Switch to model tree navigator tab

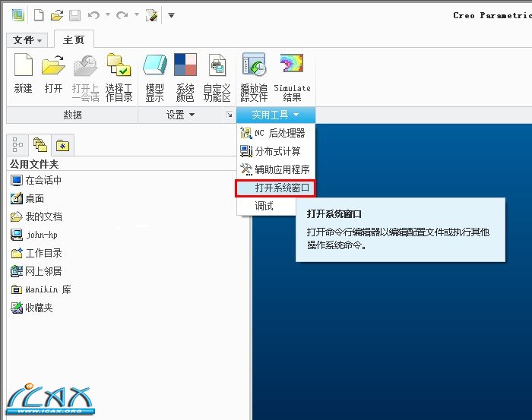click(x=17, y=145)
